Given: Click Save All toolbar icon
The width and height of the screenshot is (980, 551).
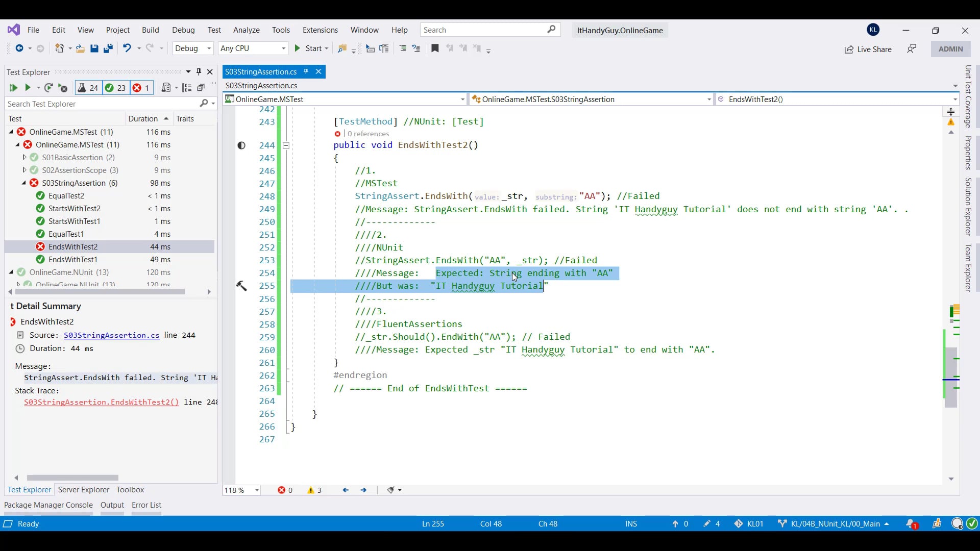Looking at the screenshot, I should pos(108,48).
